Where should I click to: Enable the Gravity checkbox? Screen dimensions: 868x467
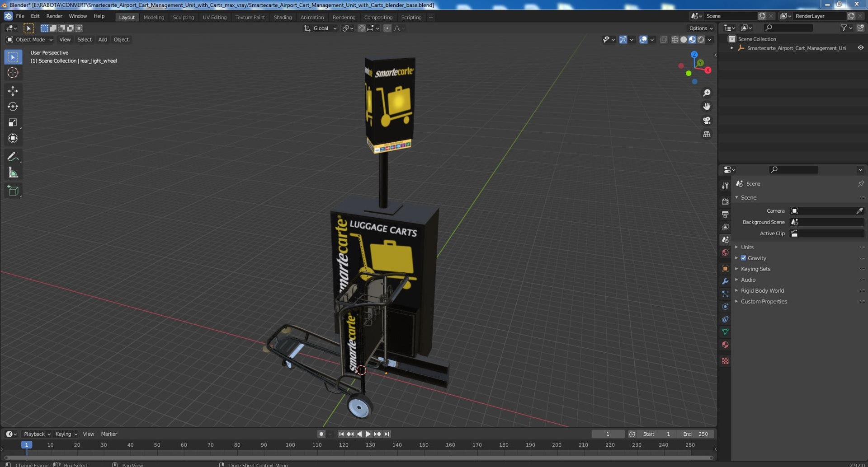coord(743,258)
